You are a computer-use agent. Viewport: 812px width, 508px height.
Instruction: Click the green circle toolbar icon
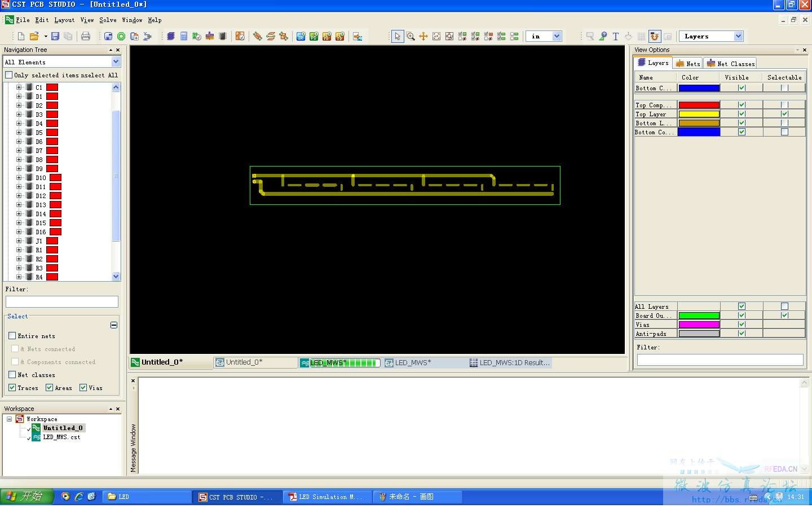click(121, 36)
